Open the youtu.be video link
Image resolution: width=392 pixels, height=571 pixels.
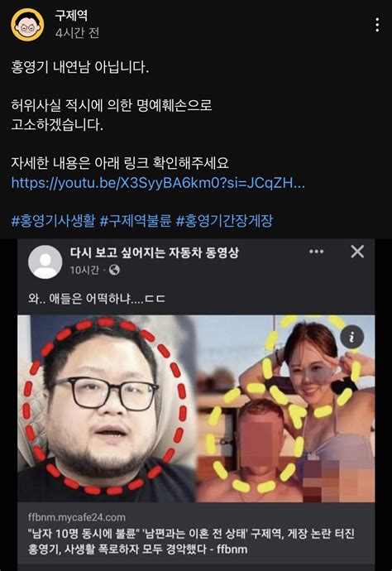pos(158,182)
